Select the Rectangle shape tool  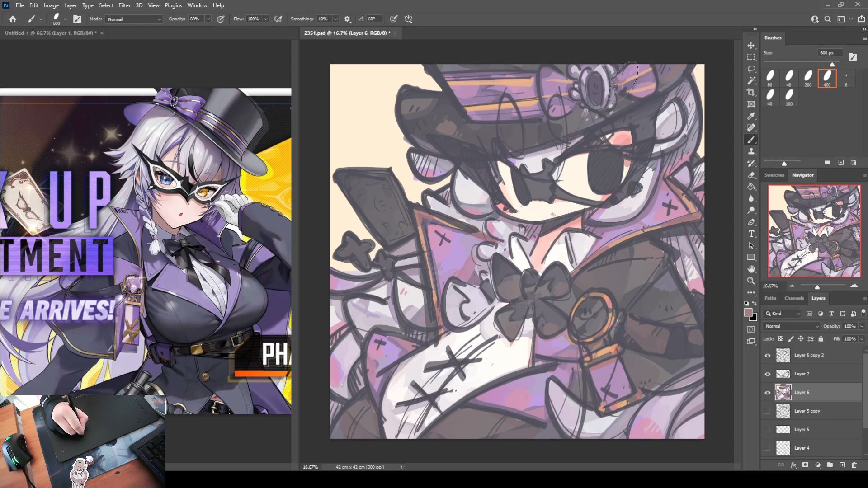tap(751, 257)
